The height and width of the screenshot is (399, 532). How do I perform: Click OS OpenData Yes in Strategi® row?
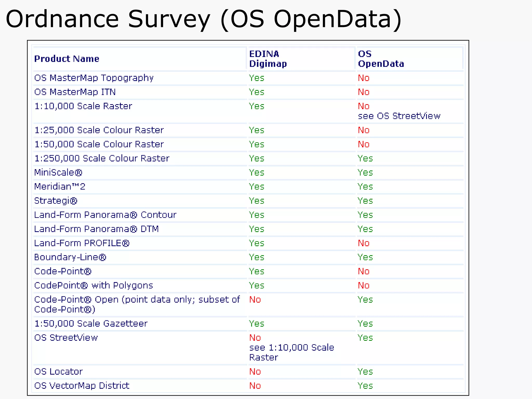point(365,201)
